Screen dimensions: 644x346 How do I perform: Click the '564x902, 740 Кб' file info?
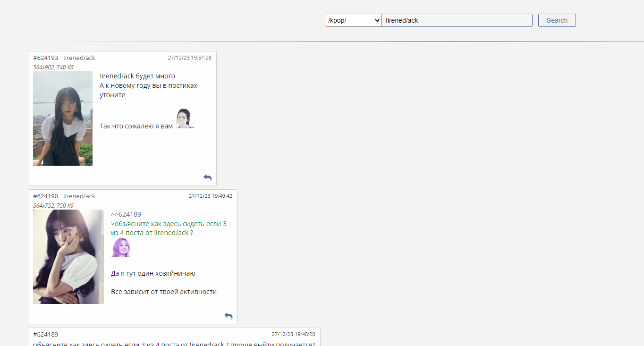coord(53,67)
